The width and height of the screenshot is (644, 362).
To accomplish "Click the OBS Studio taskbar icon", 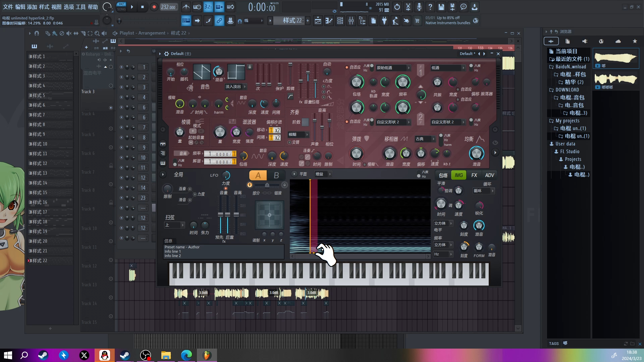I will click(x=146, y=355).
